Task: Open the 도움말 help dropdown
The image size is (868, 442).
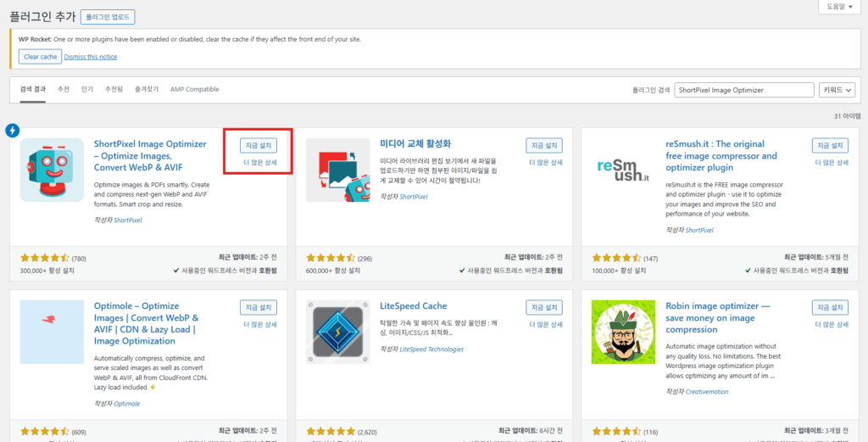Action: 841,7
